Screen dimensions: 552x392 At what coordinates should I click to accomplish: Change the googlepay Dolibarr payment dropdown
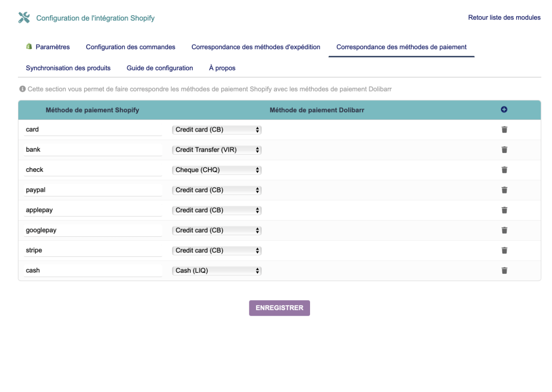click(216, 230)
